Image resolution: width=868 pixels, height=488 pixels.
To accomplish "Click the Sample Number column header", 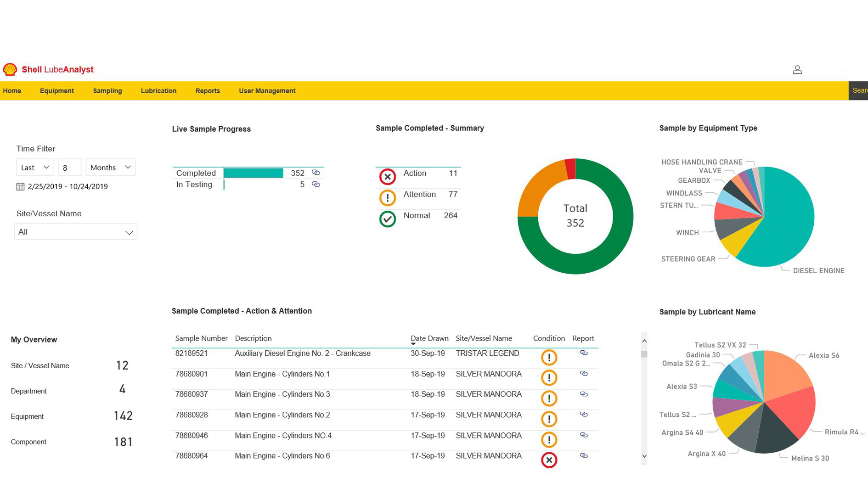I will (x=201, y=338).
